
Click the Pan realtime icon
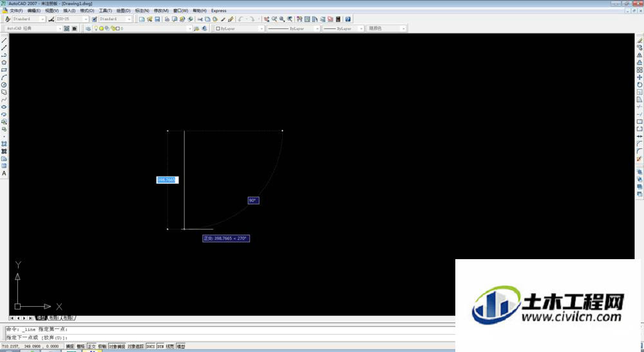click(267, 19)
